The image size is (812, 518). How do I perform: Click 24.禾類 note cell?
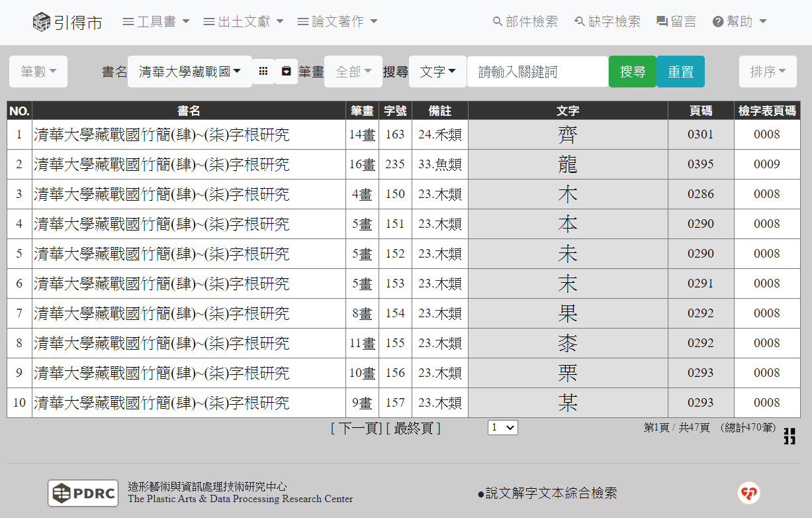[440, 135]
